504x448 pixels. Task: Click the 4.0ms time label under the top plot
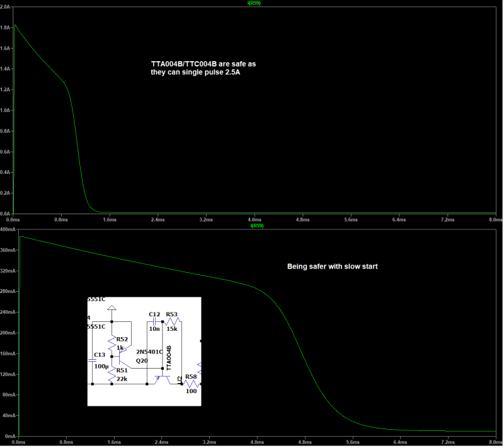point(255,220)
